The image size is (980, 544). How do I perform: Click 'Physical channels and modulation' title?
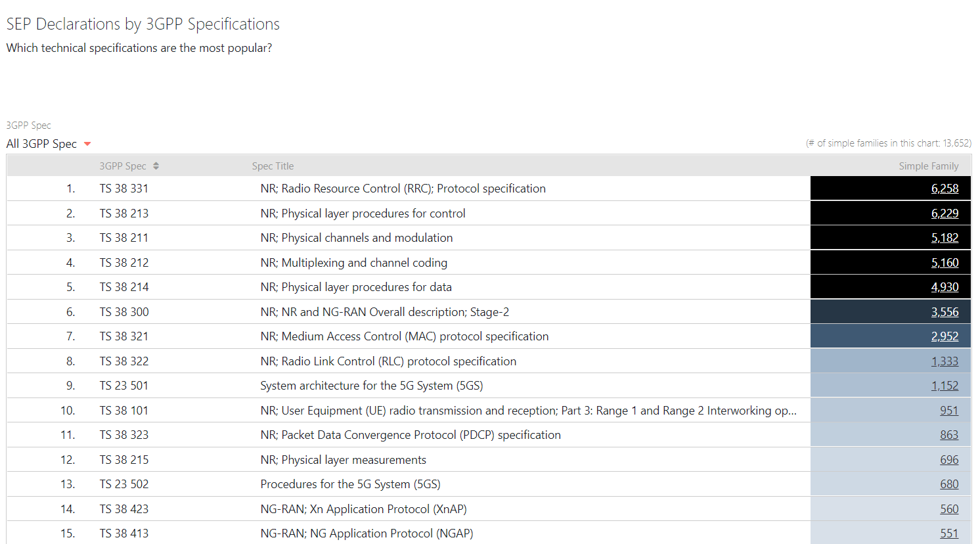[357, 238]
